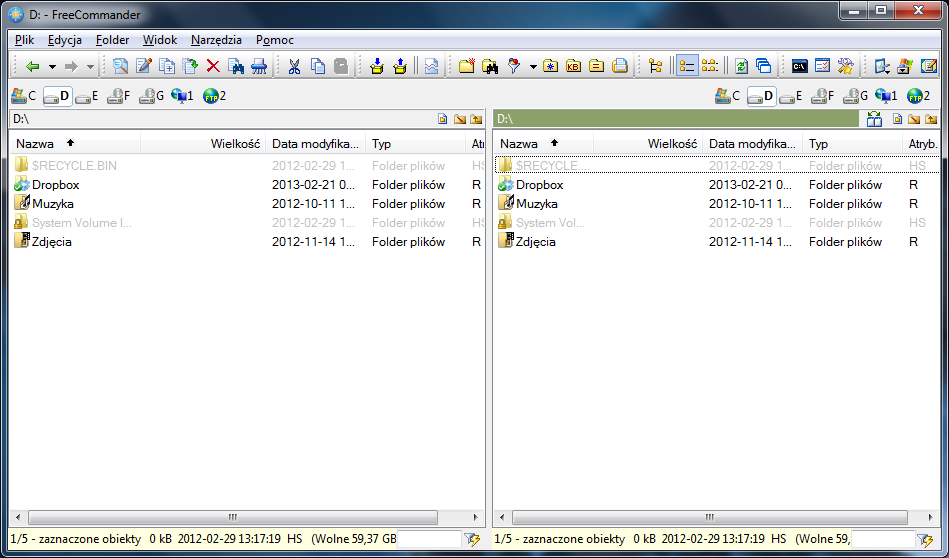Open the file viewer magnifier icon
This screenshot has width=949, height=558.
click(x=120, y=66)
